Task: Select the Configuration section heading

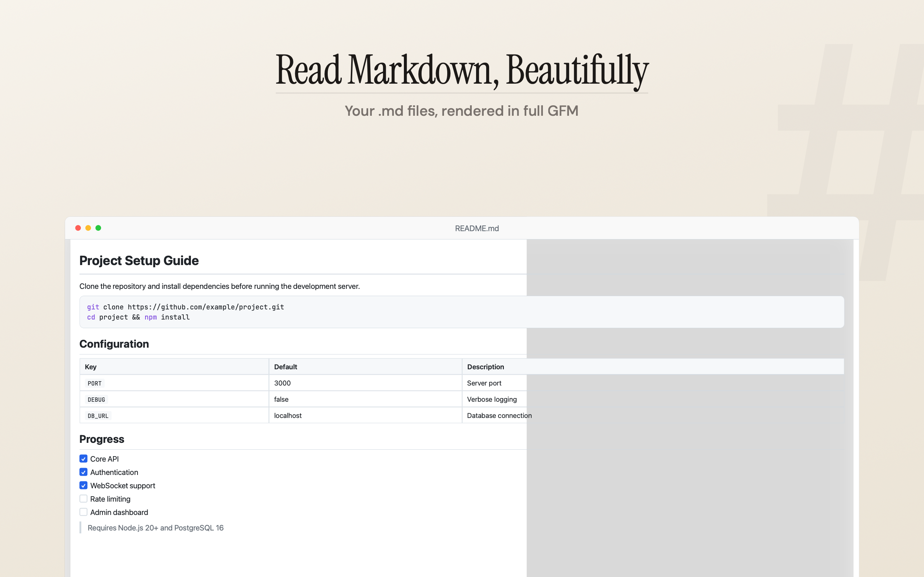Action: tap(114, 344)
